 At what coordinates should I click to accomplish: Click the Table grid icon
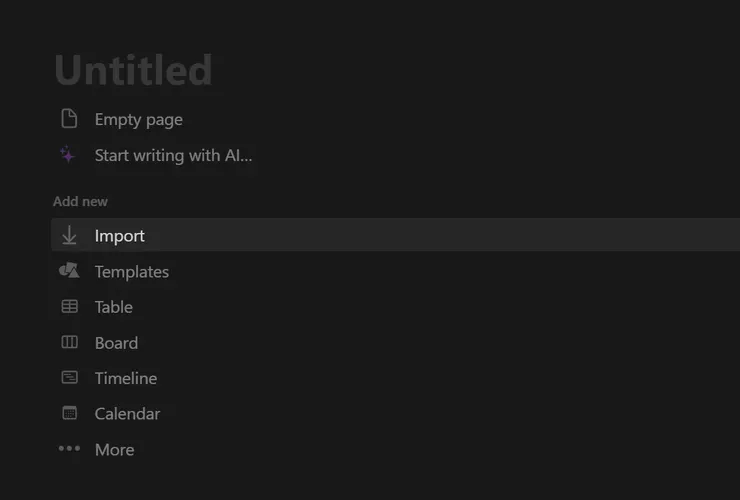[x=69, y=307]
